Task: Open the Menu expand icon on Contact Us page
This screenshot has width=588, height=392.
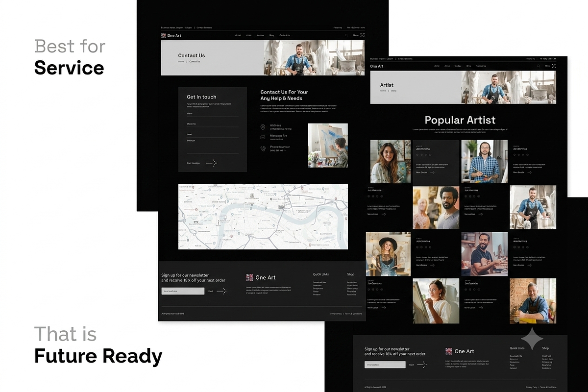Action: tap(362, 35)
